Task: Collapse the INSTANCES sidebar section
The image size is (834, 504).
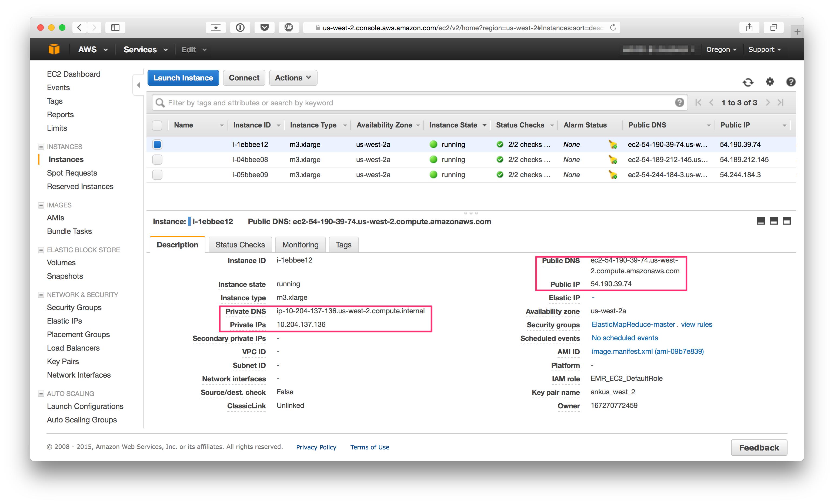Action: point(41,147)
